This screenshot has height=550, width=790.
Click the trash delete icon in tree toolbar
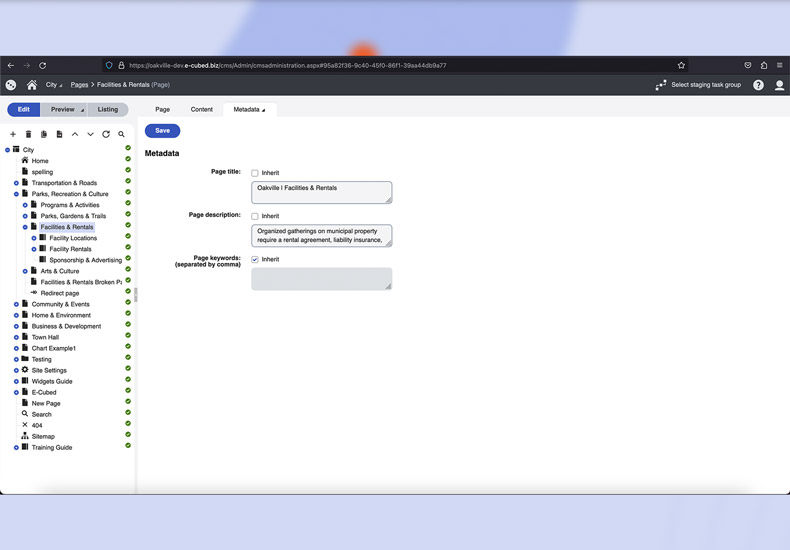28,134
